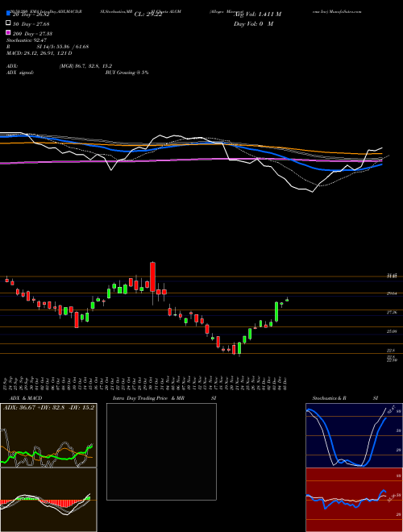Click the tallest red candlestick in the price chart
The image size is (403, 532).
tap(152, 276)
